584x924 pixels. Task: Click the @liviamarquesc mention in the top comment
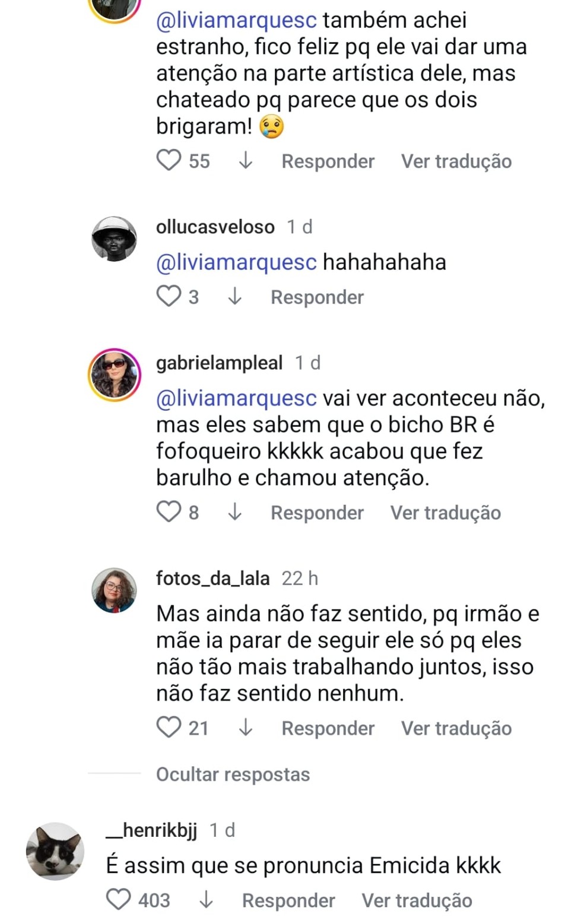[234, 20]
